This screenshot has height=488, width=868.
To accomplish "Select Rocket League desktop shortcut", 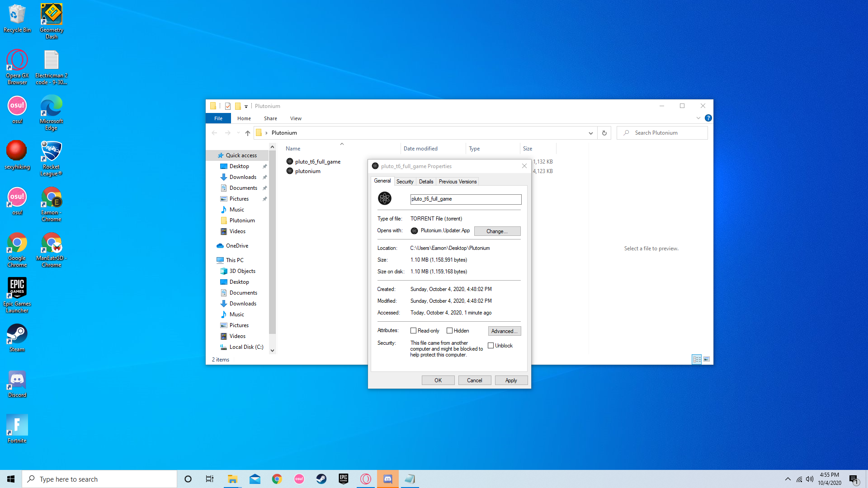I will coord(51,158).
